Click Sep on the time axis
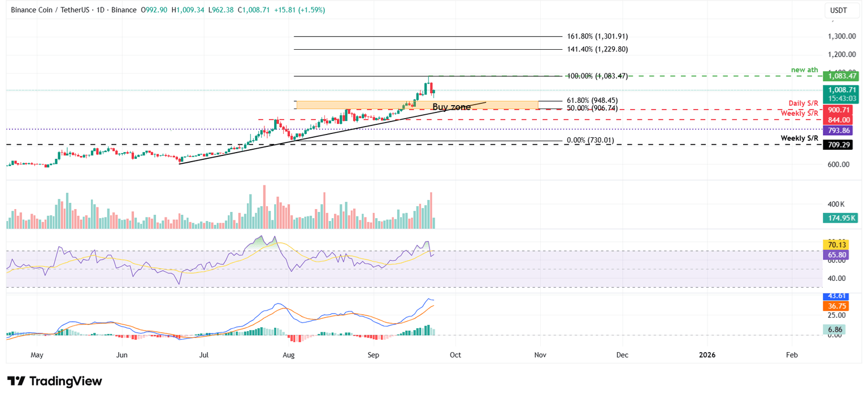The height and width of the screenshot is (399, 868). point(373,355)
